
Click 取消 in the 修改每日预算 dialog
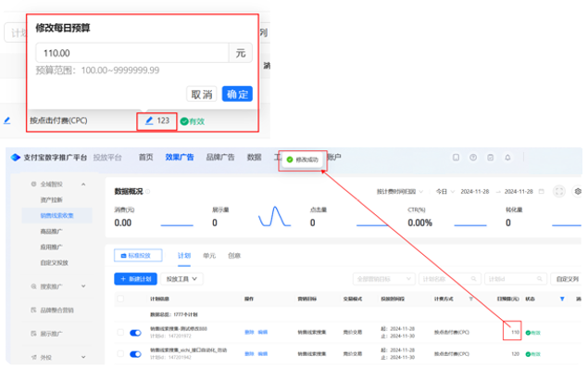click(x=202, y=95)
